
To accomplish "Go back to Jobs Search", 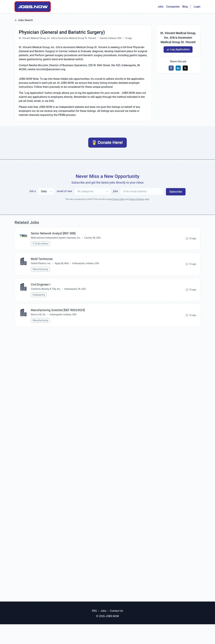I will click(24, 20).
